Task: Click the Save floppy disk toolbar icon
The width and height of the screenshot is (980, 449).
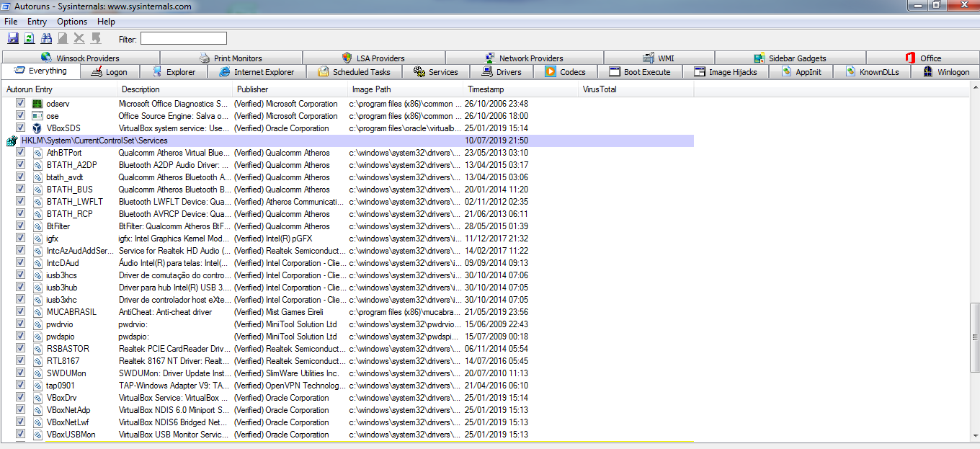Action: click(13, 38)
